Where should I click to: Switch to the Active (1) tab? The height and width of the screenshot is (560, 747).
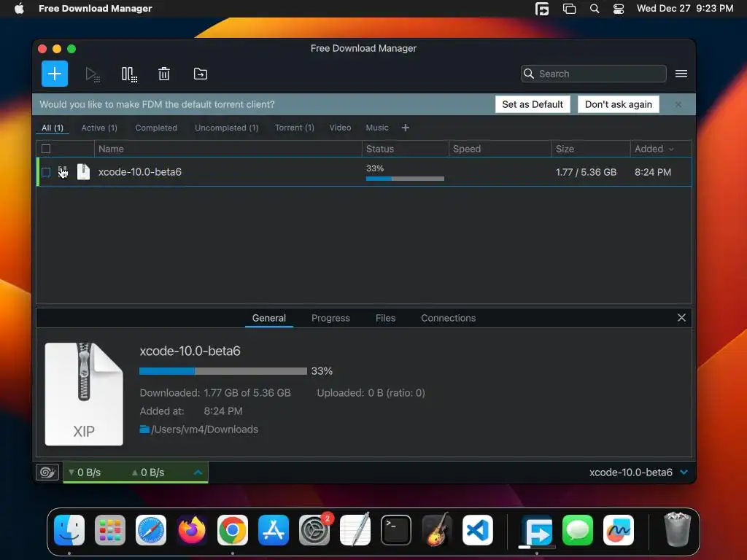[x=99, y=128]
